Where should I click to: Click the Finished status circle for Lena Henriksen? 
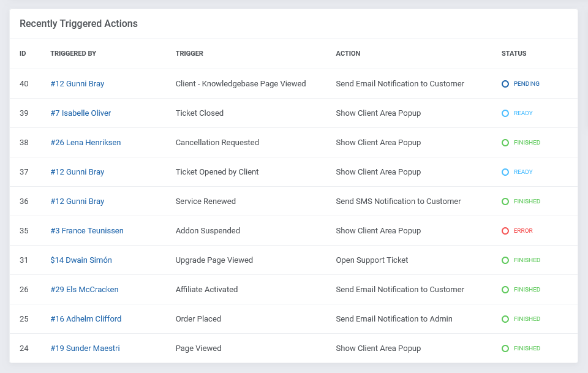pos(505,143)
